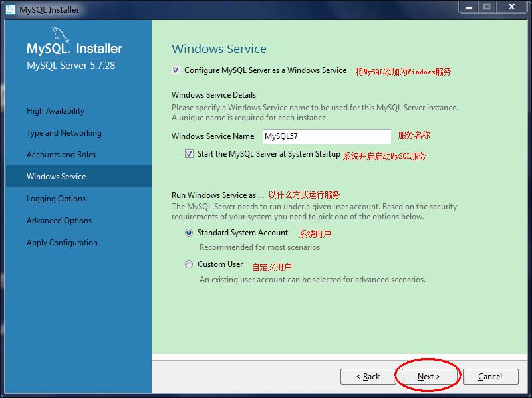Close the MySQL Installer window
Screen dimensions: 532x398
pos(511,7)
